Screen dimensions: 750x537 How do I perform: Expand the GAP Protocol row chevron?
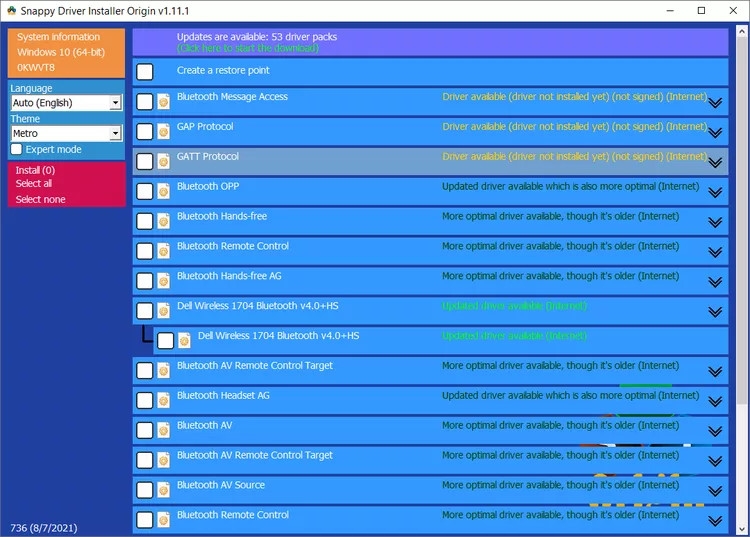715,132
